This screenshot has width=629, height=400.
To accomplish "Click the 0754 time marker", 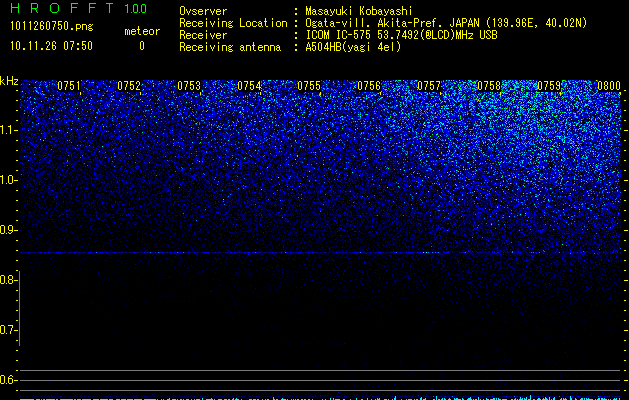I will (249, 86).
